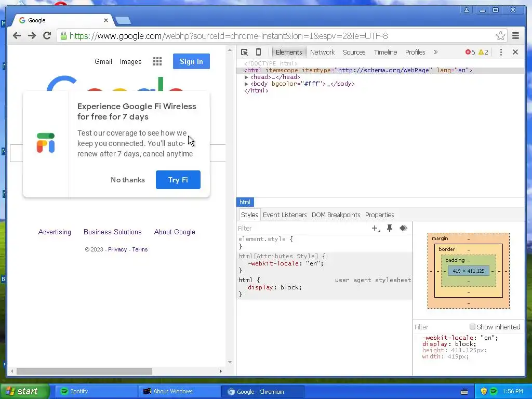This screenshot has width=532, height=399.
Task: Open a new tab button
Action: coord(123,20)
